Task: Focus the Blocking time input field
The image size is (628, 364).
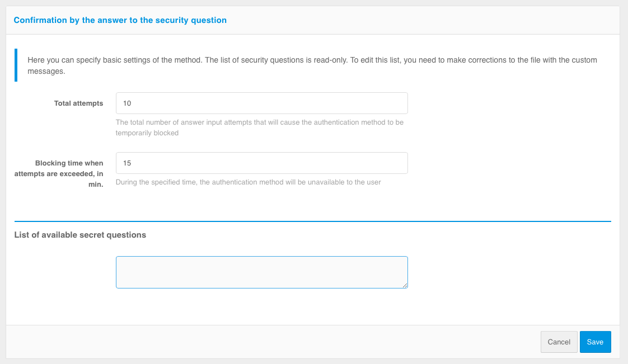Action: click(x=261, y=163)
